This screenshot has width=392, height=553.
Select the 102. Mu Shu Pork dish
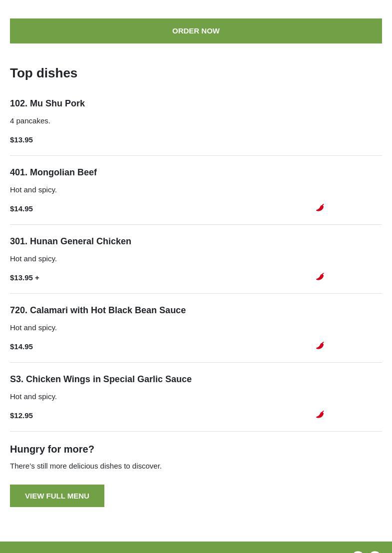(47, 103)
